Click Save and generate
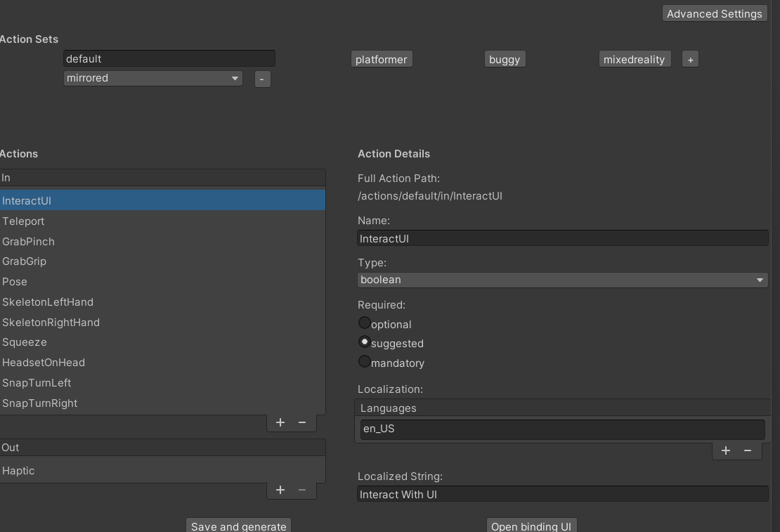Image resolution: width=780 pixels, height=532 pixels. [238, 526]
